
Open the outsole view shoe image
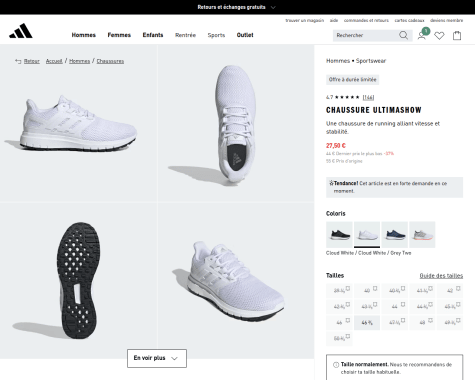pyautogui.click(x=78, y=281)
